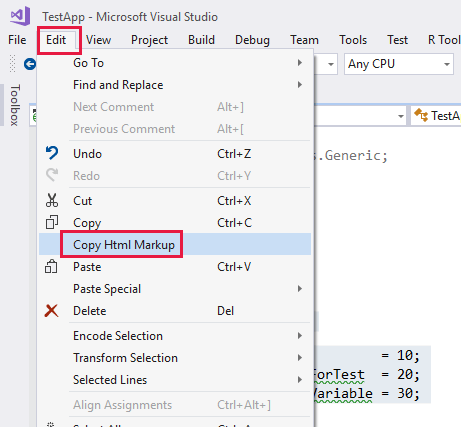This screenshot has width=461, height=427.
Task: Select Paste from Edit menu
Action: (175, 267)
